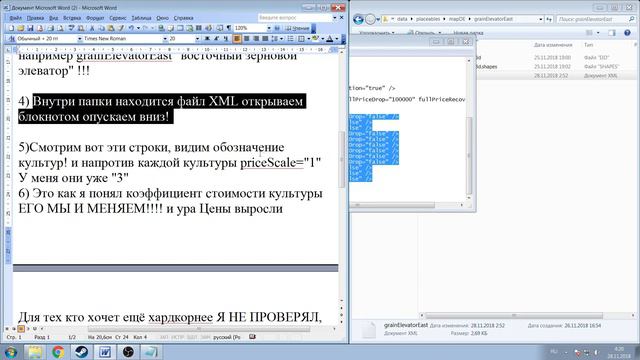Screen dimensions: 640x360
Task: Select the file row with .shapes
Action: (x=555, y=67)
